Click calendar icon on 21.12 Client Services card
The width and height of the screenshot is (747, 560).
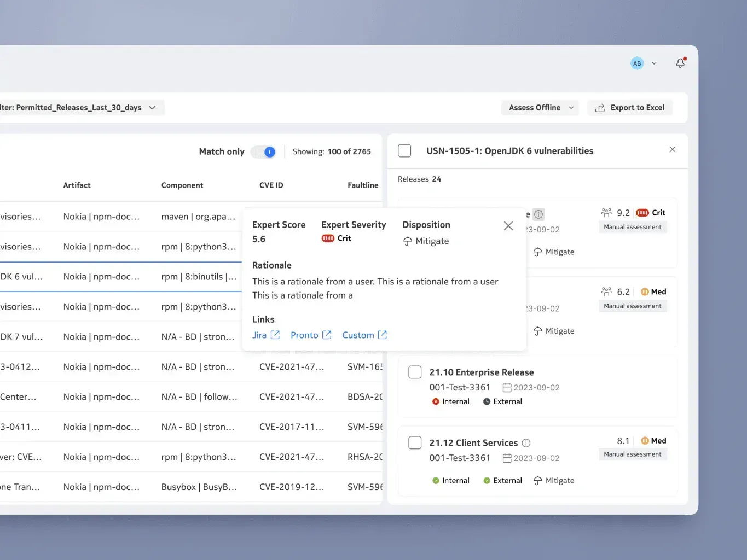(507, 458)
